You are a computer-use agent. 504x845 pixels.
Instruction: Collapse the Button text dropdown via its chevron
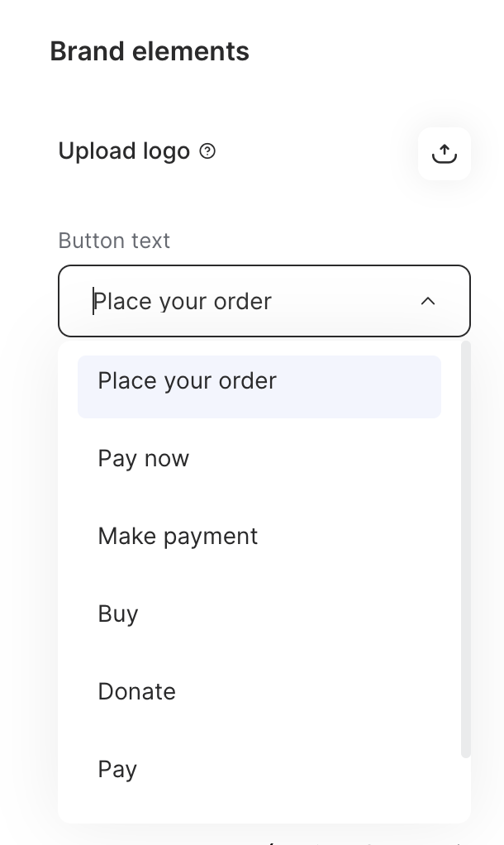(428, 301)
